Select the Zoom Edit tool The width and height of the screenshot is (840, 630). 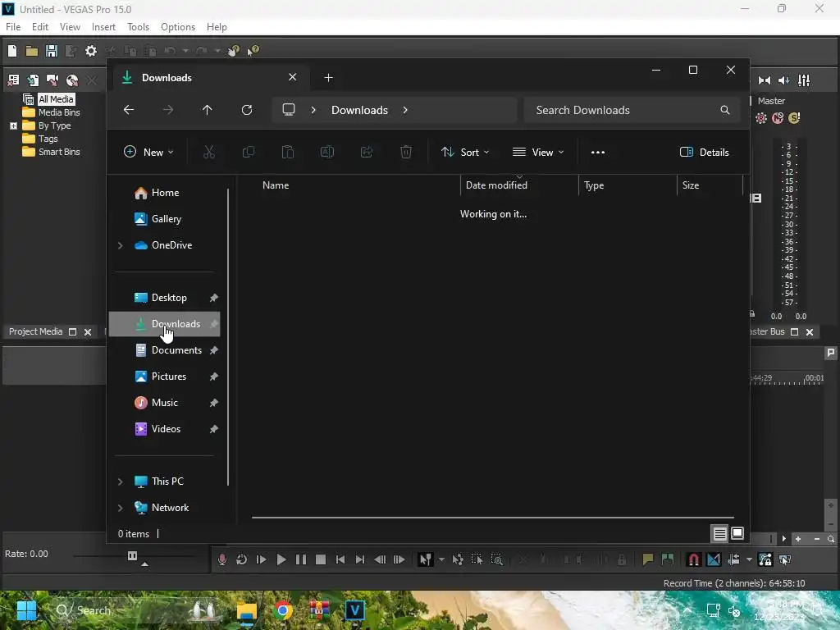point(496,559)
